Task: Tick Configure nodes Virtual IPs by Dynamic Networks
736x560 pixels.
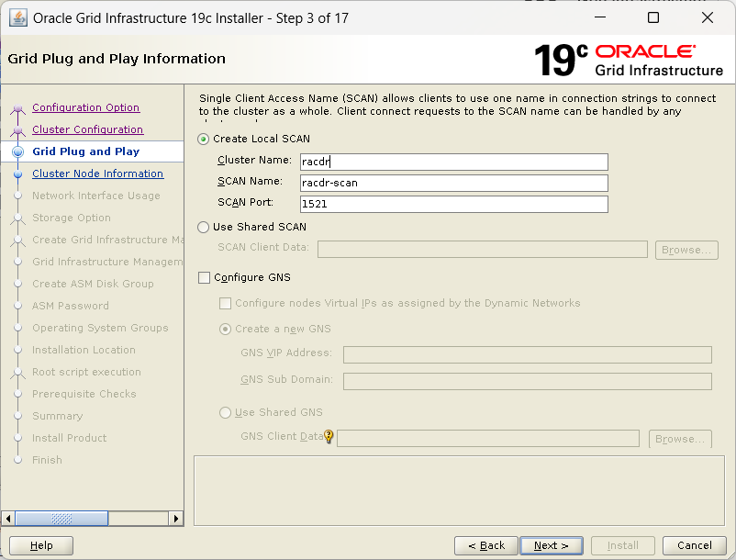Action: (x=226, y=304)
